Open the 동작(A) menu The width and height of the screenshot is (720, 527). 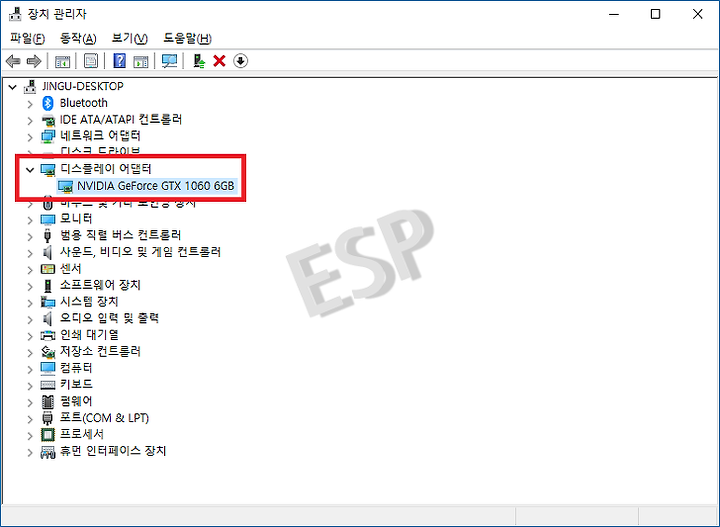[78, 39]
